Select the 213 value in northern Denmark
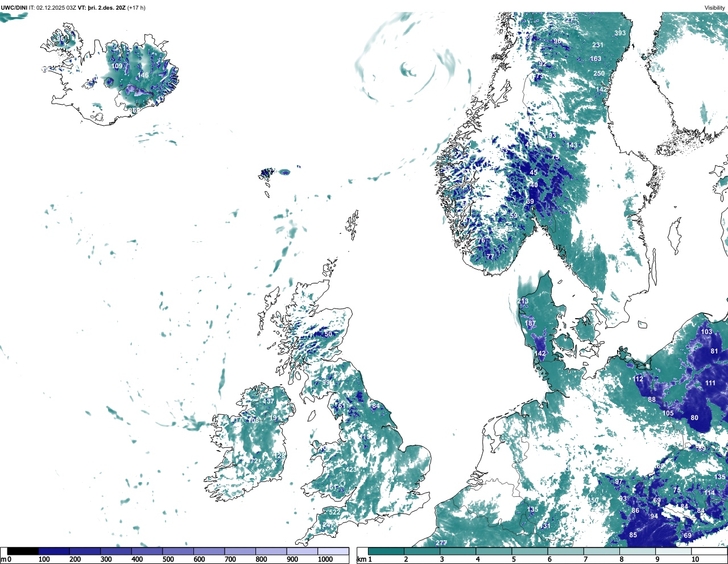The image size is (728, 564). (523, 301)
